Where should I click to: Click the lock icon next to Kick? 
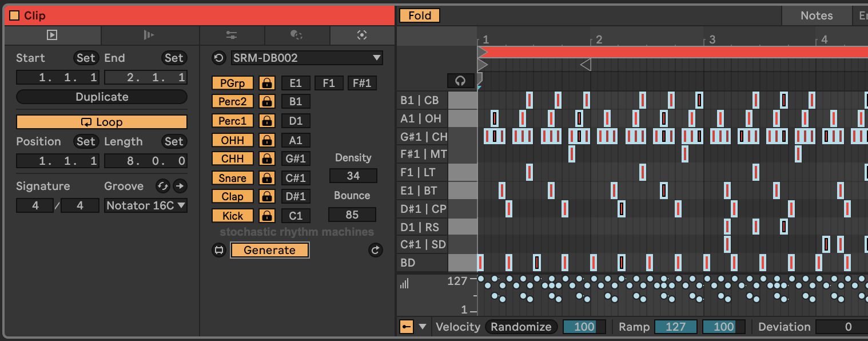tap(266, 216)
